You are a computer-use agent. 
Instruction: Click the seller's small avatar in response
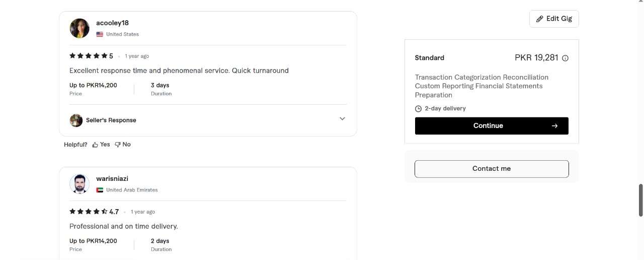click(76, 120)
